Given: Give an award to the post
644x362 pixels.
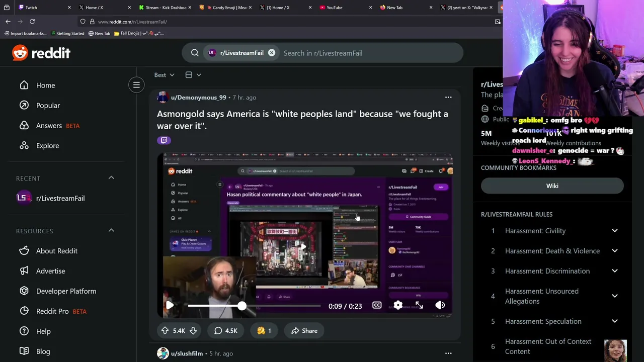Looking at the screenshot, I should tap(264, 331).
